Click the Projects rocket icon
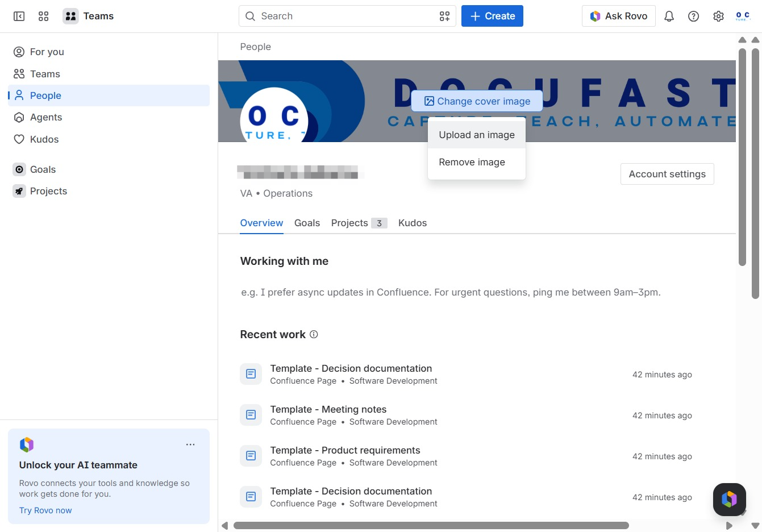 19,191
